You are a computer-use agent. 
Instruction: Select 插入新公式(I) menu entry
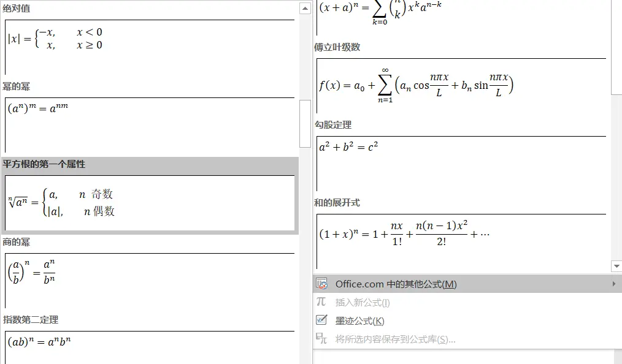(467, 303)
